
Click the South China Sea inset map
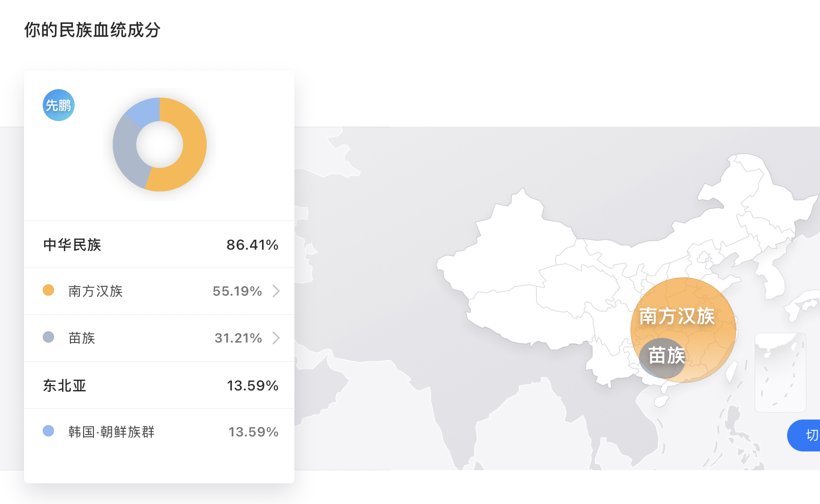[x=781, y=373]
